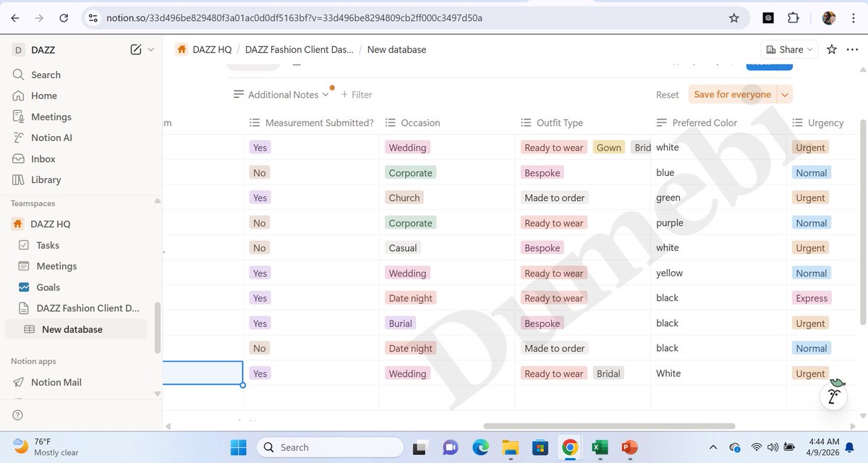Add a Filter to the view

(x=357, y=95)
